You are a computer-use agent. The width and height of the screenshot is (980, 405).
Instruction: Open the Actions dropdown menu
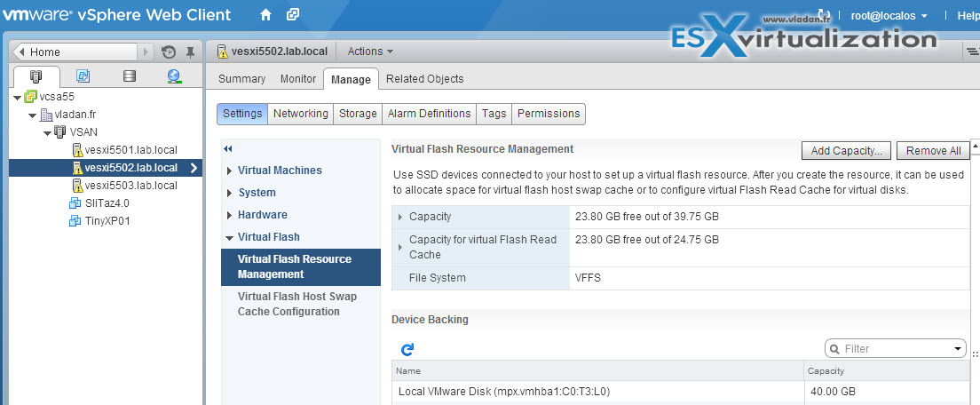(x=370, y=52)
